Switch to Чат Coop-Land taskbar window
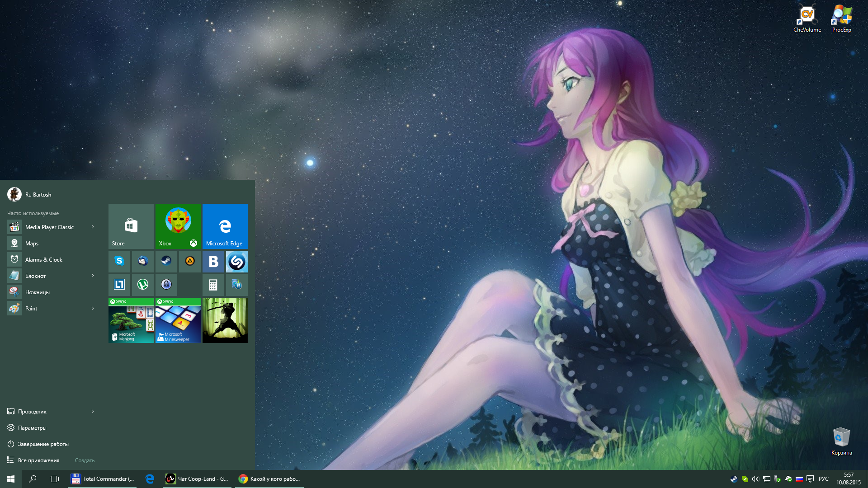This screenshot has width=868, height=488. [197, 479]
